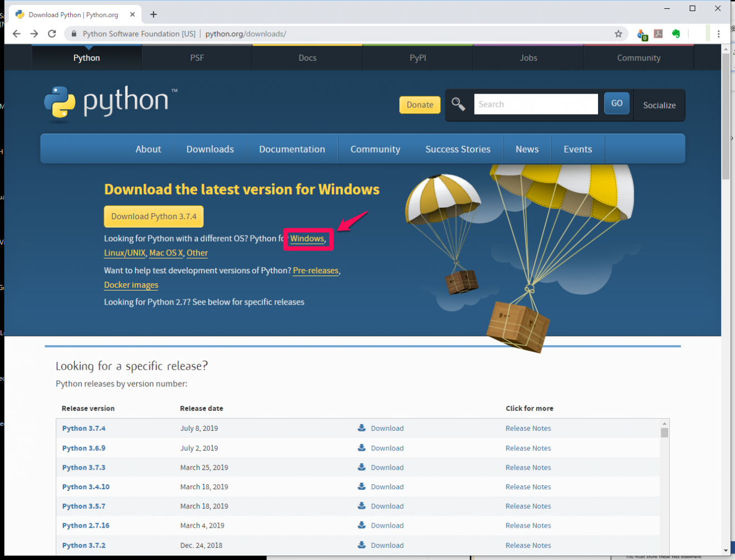Open the Chrome three-dot menu
The image size is (735, 560).
pos(719,34)
